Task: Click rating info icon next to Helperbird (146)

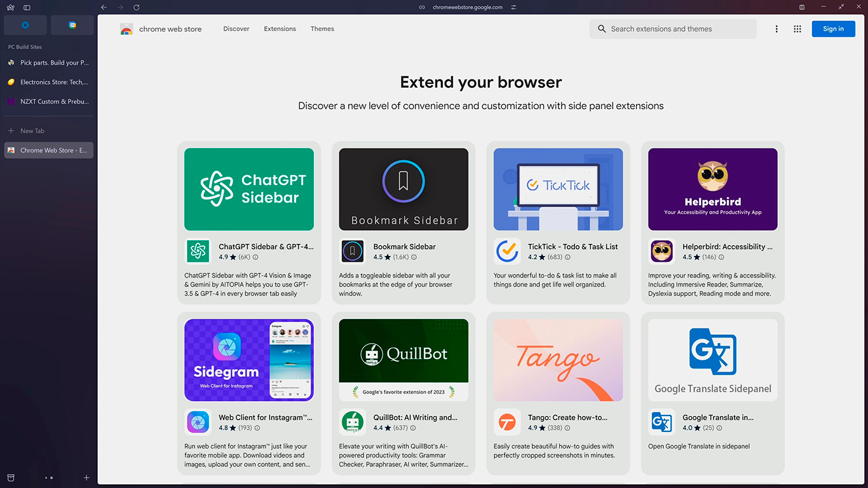Action: (721, 257)
